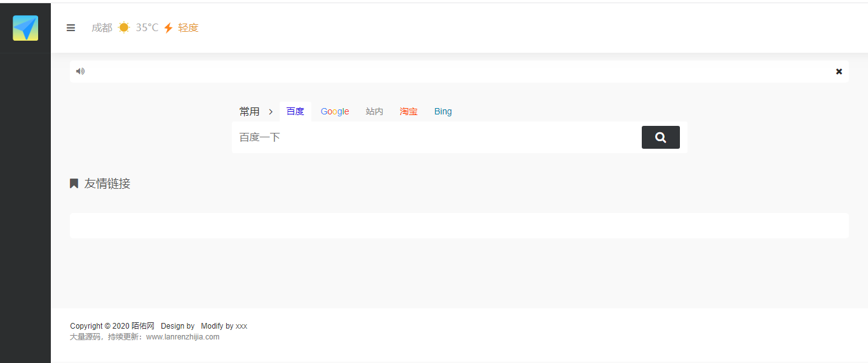Switch to the Google search tab
Viewport: 868px width, 363px height.
click(x=335, y=112)
